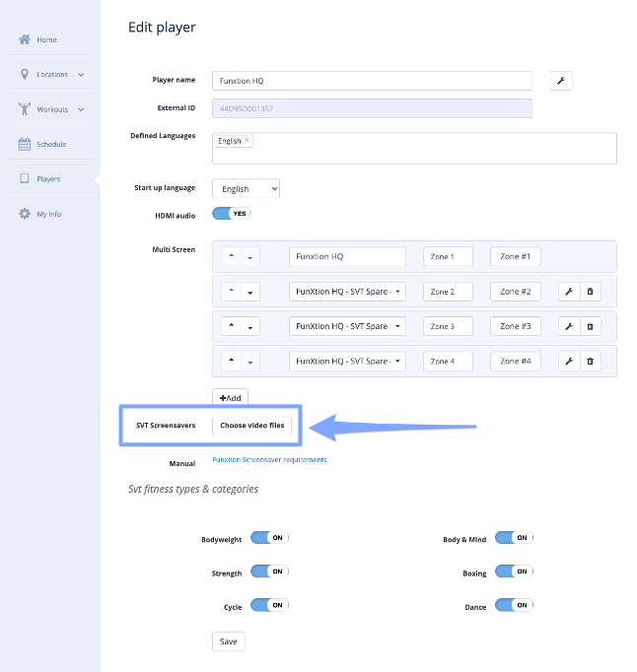Open Players in the sidebar
Viewport: 637px width, 672px height.
[x=50, y=178]
